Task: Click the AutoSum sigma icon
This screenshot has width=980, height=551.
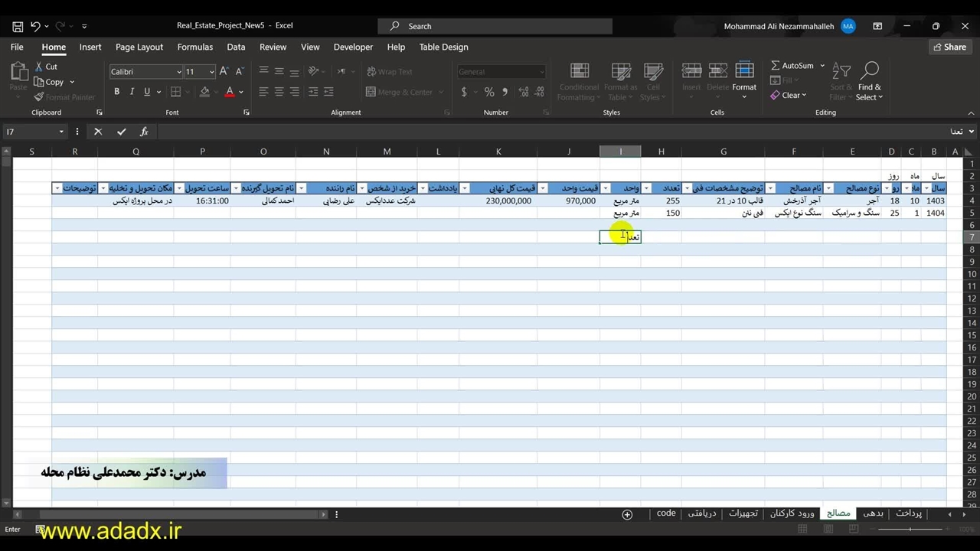Action: coord(776,66)
